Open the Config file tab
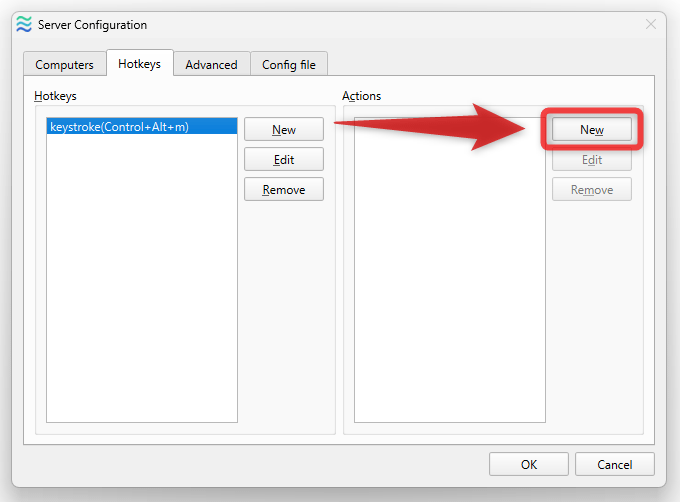 (289, 64)
